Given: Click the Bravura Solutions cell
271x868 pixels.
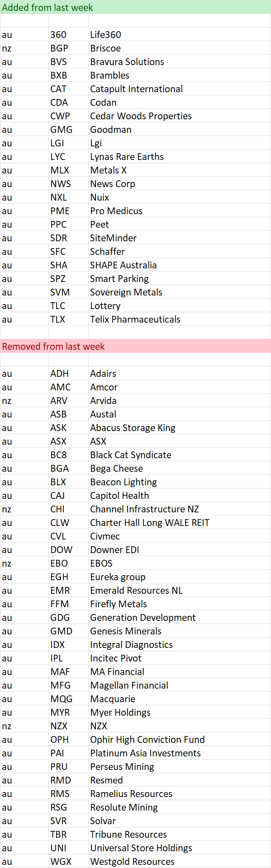Looking at the screenshot, I should [180, 61].
